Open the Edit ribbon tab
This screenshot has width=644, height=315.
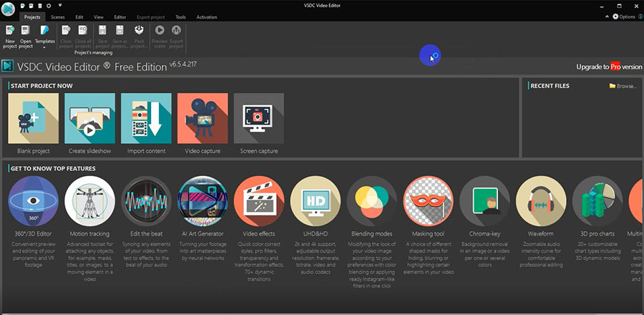(x=79, y=17)
